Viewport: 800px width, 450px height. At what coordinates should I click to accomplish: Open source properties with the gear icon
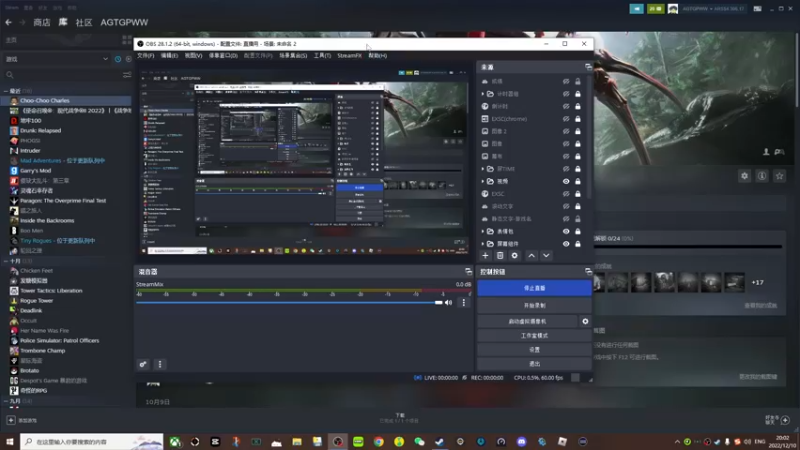pyautogui.click(x=514, y=256)
